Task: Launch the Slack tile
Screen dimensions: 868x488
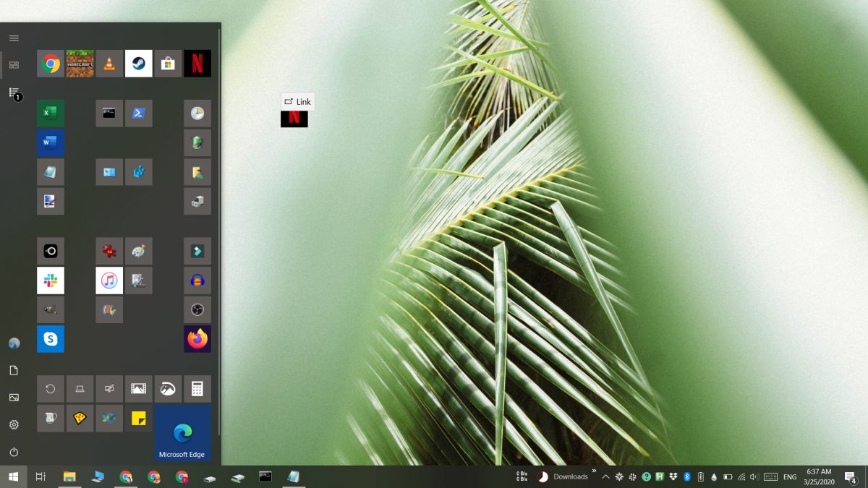Action: (51, 281)
